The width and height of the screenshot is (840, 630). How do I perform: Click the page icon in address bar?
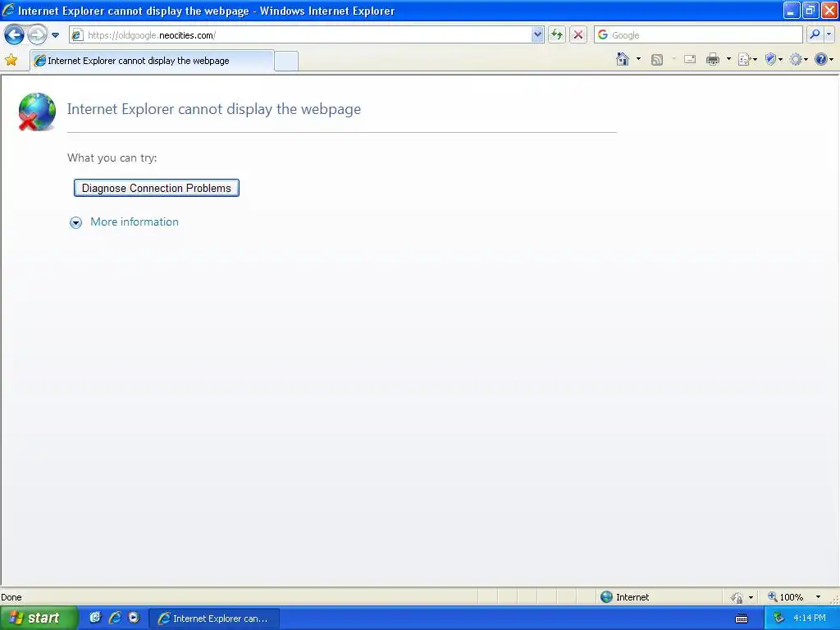78,35
